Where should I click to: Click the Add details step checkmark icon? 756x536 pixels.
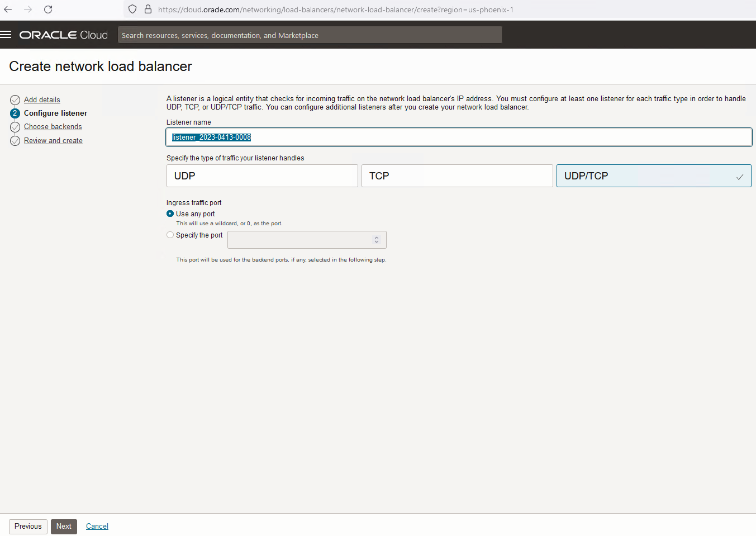coord(15,100)
